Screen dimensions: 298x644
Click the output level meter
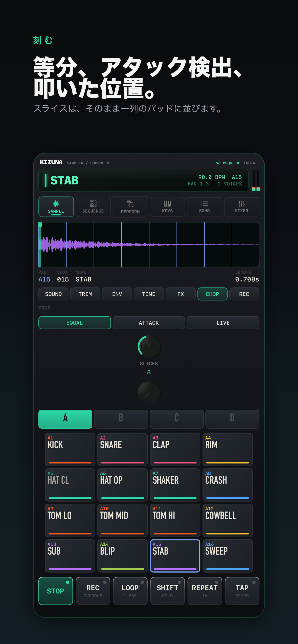tap(256, 180)
